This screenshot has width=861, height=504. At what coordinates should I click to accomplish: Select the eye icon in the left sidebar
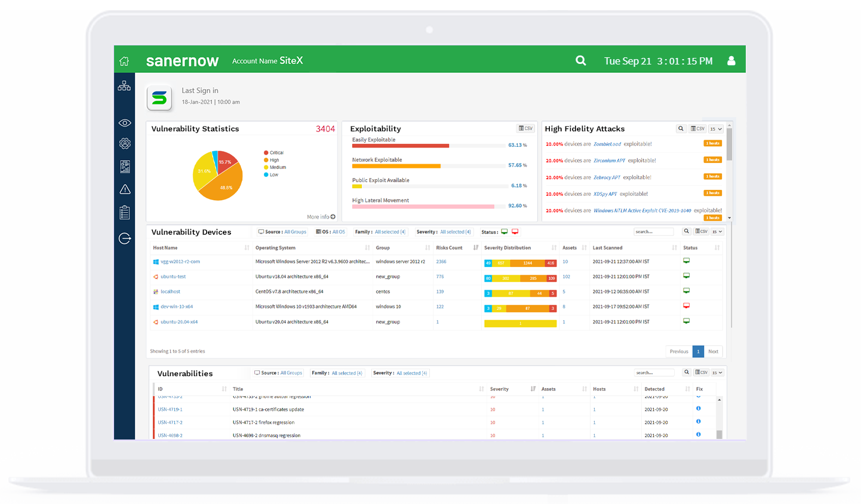pos(124,122)
